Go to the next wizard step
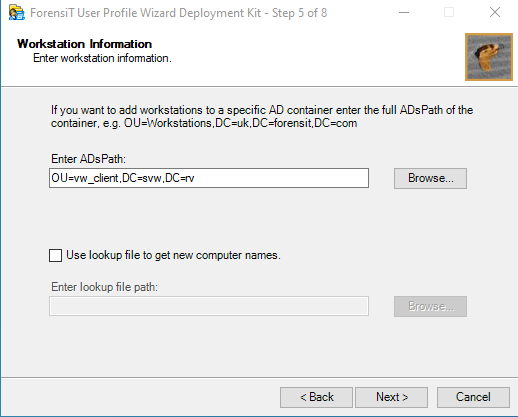The height and width of the screenshot is (417, 518). 392,397
